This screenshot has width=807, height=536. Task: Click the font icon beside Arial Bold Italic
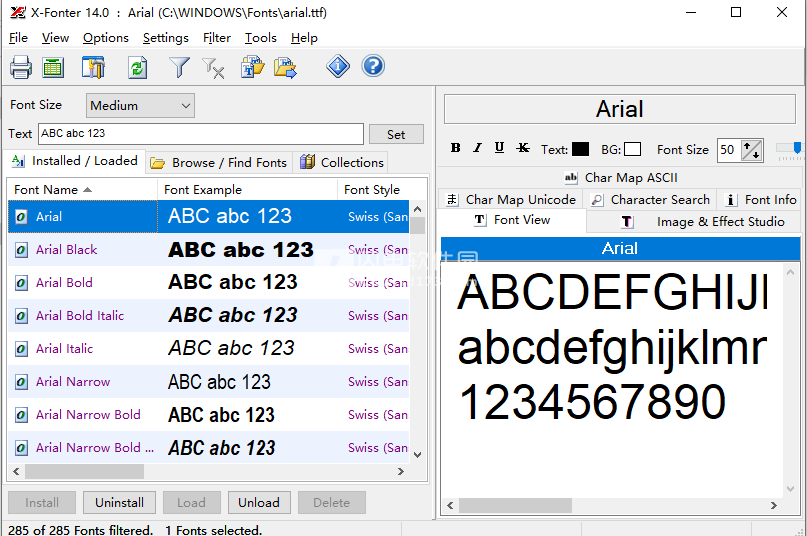pyautogui.click(x=21, y=316)
